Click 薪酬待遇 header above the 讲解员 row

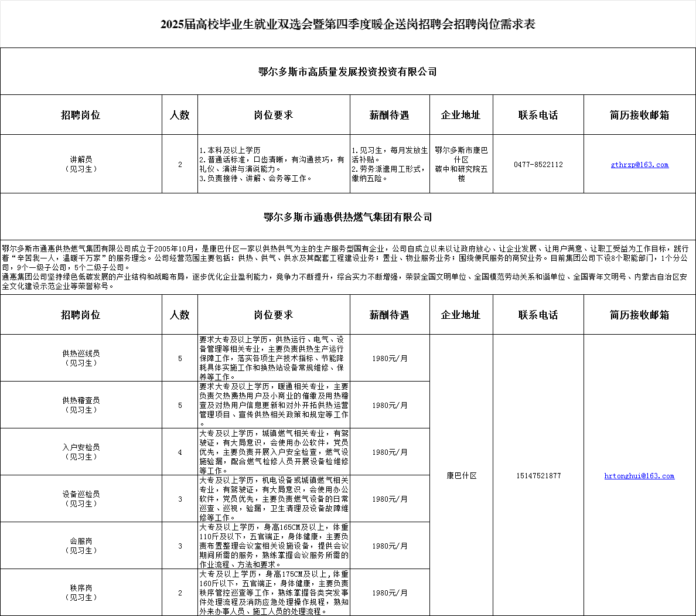click(x=389, y=115)
